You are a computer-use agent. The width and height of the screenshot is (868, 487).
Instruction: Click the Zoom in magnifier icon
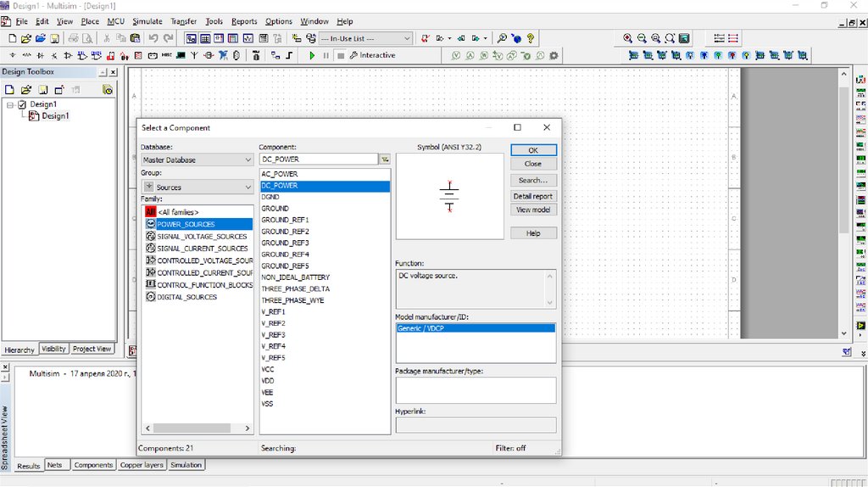[627, 38]
